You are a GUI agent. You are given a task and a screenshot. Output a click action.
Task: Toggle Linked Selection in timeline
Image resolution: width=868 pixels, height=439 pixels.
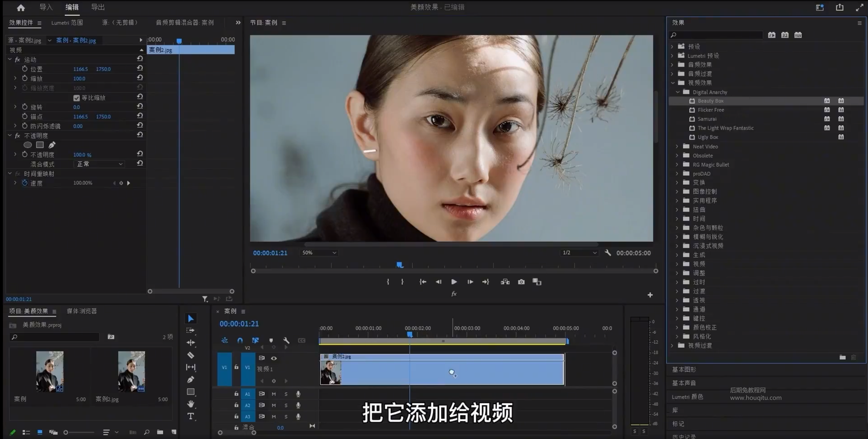point(256,341)
